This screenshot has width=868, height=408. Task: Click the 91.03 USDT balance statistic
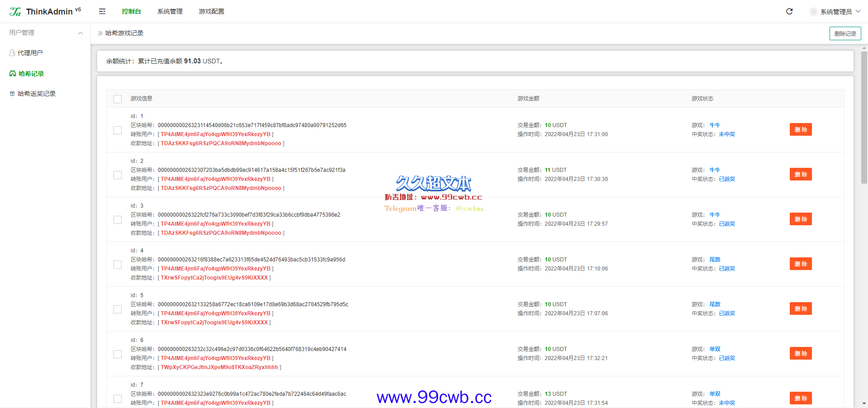[202, 61]
